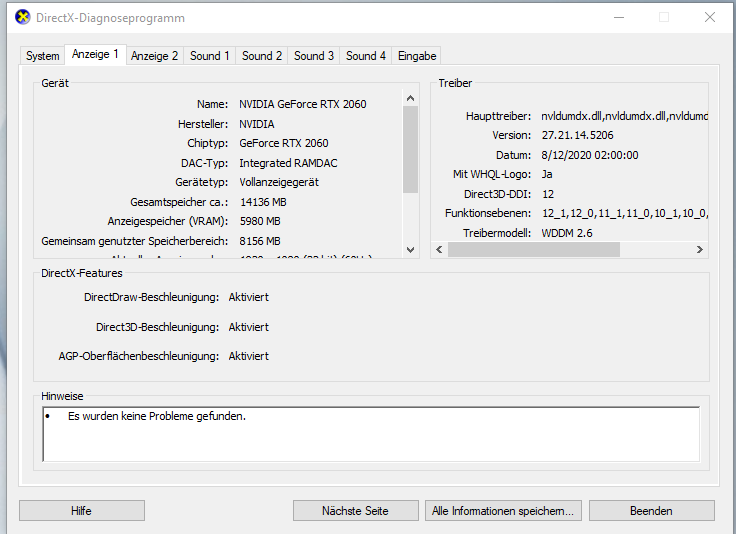736x534 pixels.
Task: Click the driver version 27.21.14.5206
Action: [577, 136]
